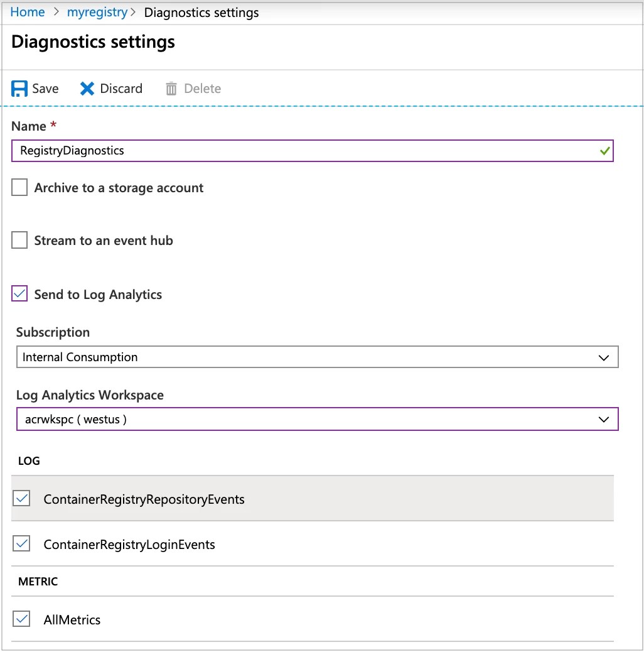This screenshot has width=644, height=652.
Task: Disable the AllMetrics metric
Action: point(21,619)
